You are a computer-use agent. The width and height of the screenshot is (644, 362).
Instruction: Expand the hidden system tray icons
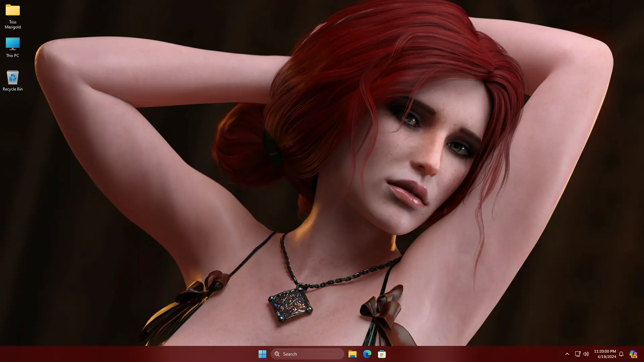(x=567, y=354)
